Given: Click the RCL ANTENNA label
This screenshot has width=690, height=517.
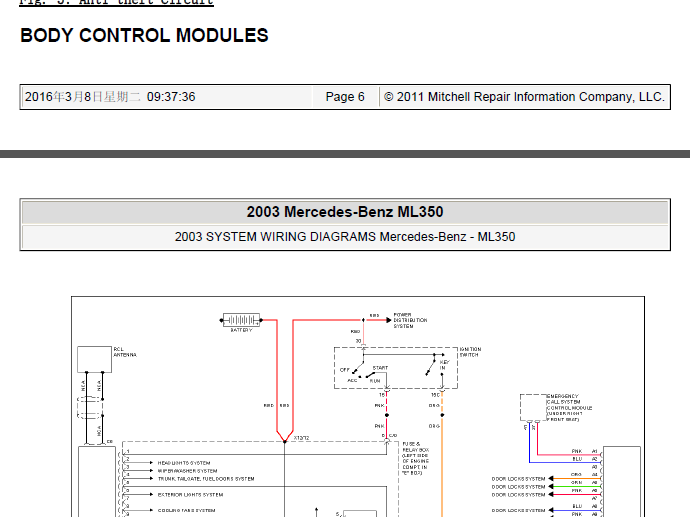Looking at the screenshot, I should coord(125,352).
